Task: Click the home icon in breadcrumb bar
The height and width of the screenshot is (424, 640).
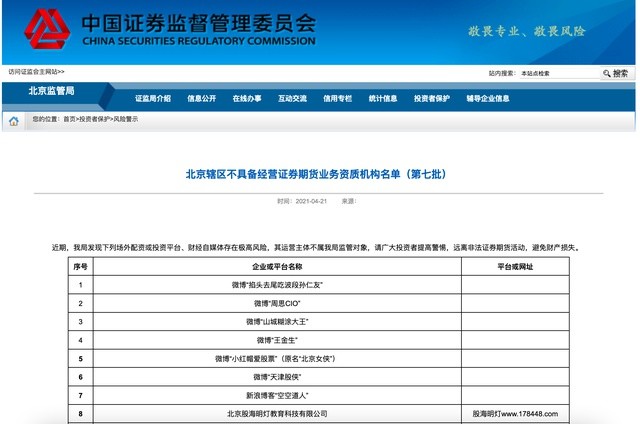Action: tap(14, 121)
